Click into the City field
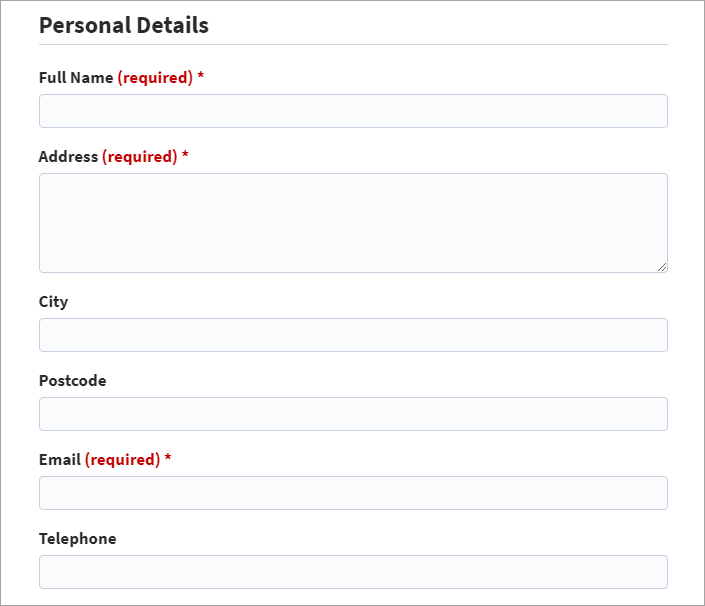The image size is (705, 606). tap(353, 335)
